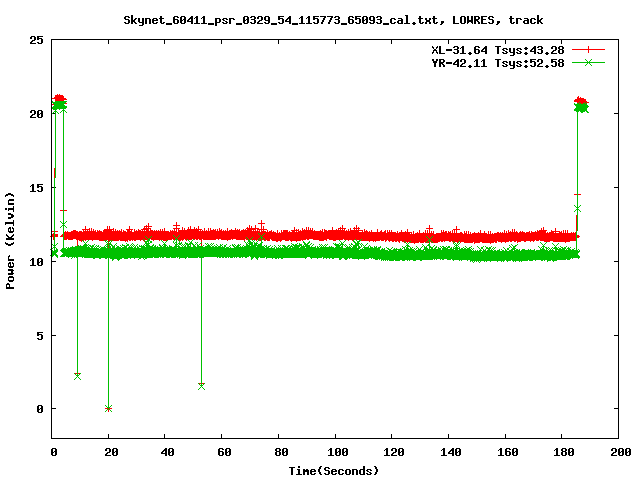Click the green dropout marker near 53 seconds
Viewport: 640px width, 480px height.
pyautogui.click(x=201, y=386)
